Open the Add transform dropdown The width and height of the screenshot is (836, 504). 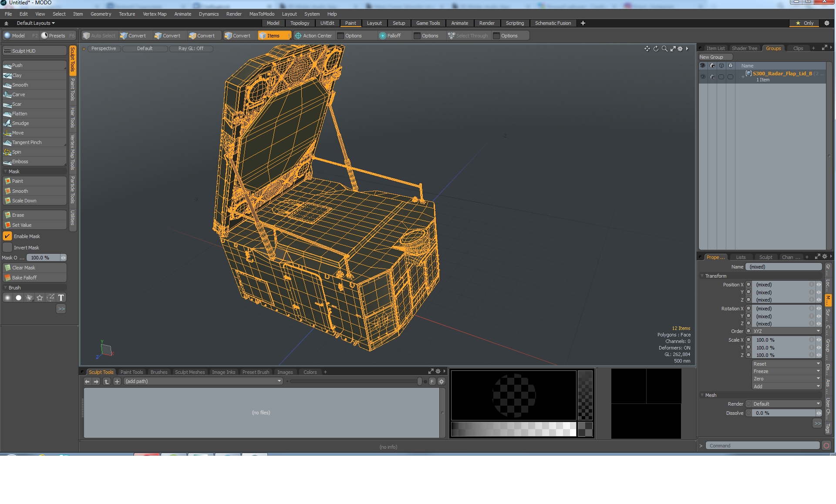pyautogui.click(x=787, y=386)
